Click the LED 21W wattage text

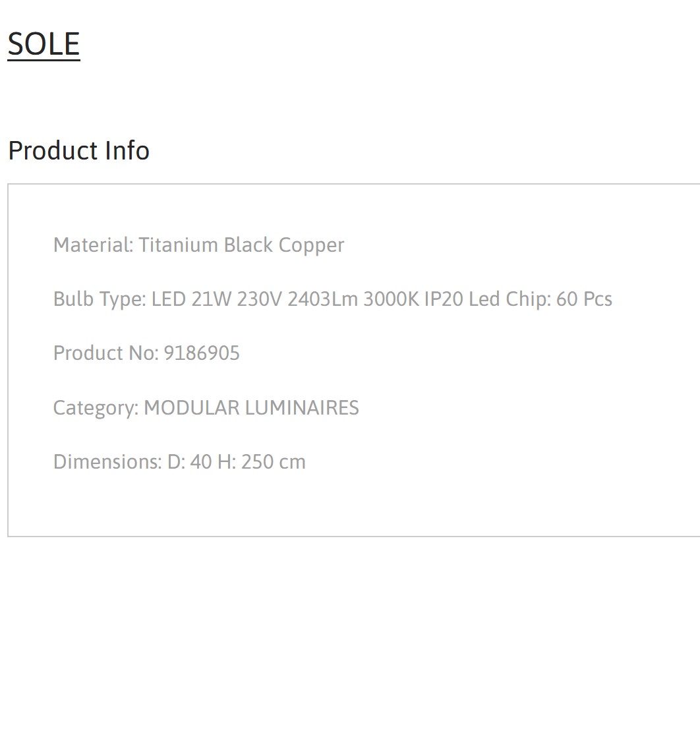(x=192, y=299)
